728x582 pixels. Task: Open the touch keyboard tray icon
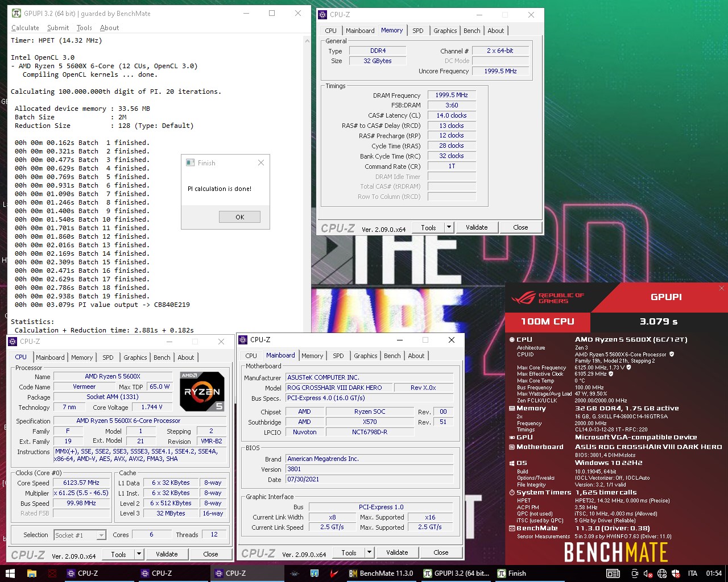pyautogui.click(x=613, y=573)
